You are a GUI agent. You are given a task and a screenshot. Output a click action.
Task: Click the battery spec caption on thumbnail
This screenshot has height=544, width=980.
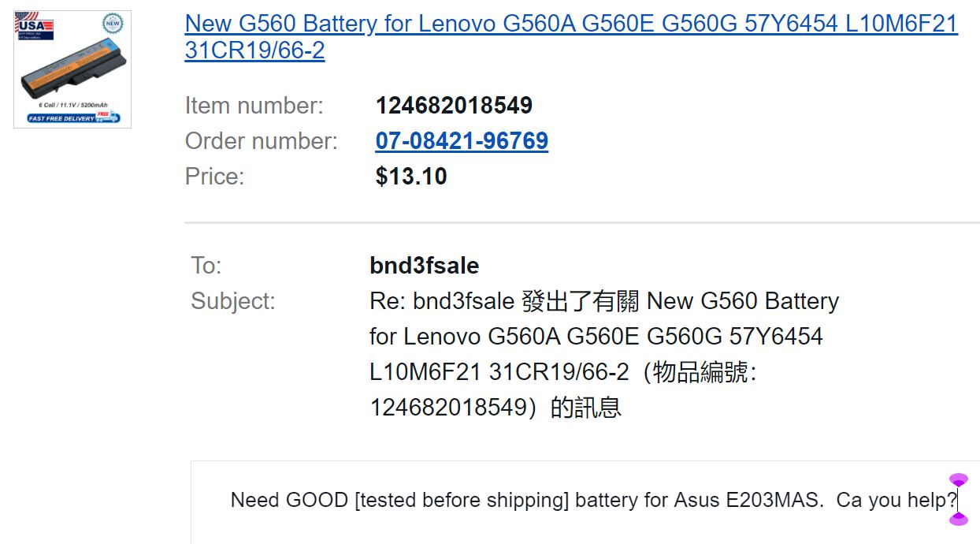click(x=72, y=104)
